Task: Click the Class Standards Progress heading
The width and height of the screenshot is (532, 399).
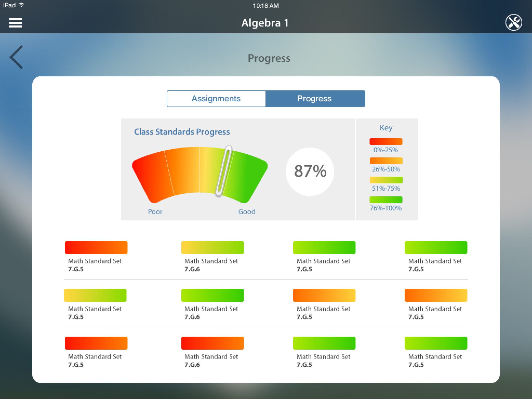Action: point(182,132)
